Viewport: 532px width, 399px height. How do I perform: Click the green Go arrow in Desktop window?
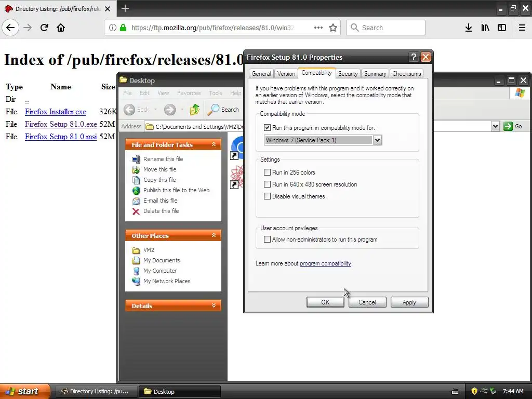pos(508,126)
